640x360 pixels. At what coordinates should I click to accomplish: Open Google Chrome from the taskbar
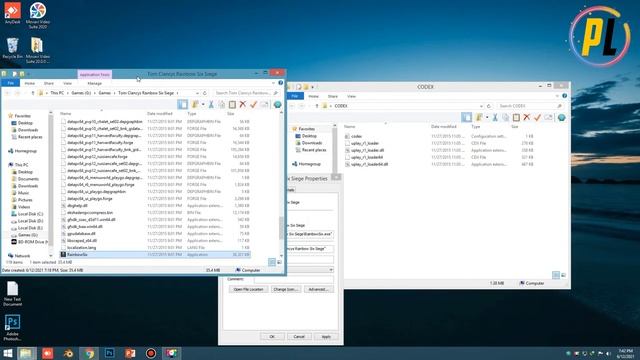pyautogui.click(x=89, y=353)
